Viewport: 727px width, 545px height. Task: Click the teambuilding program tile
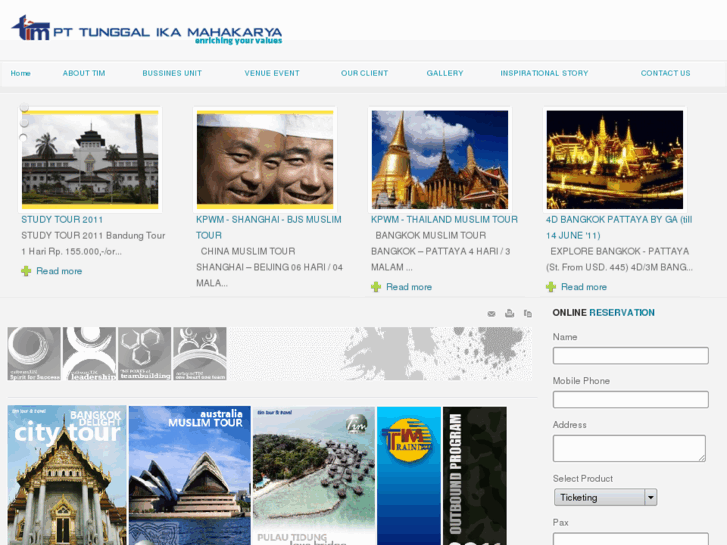click(x=144, y=354)
